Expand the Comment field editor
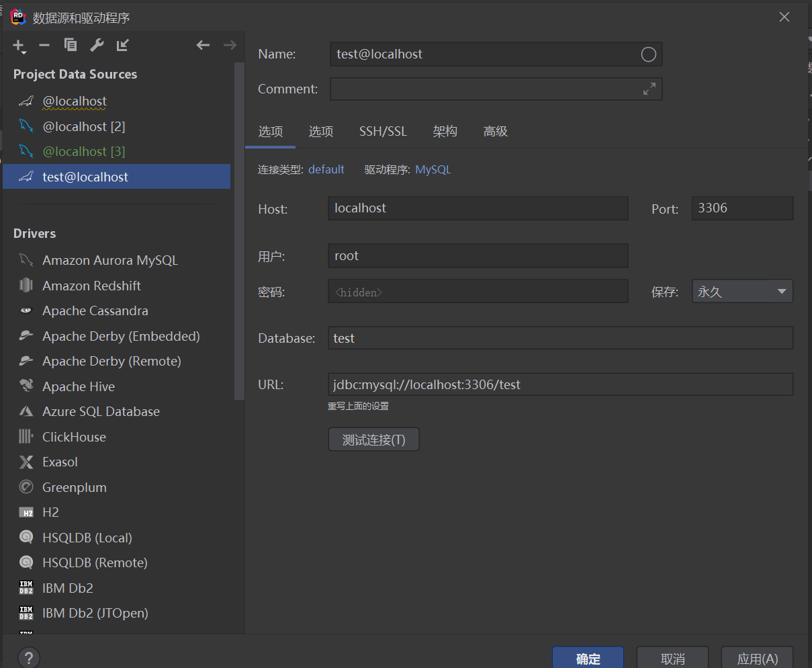Screen dimensions: 812x668 [649, 89]
